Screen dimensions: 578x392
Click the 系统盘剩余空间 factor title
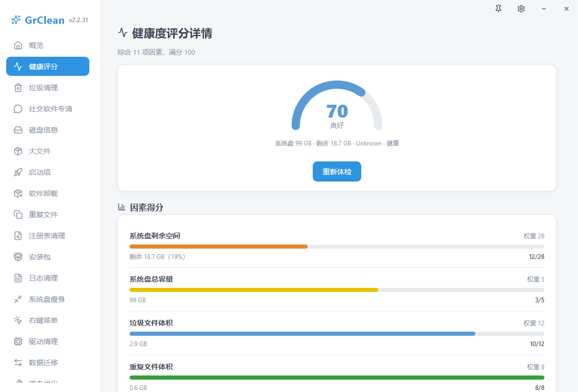(154, 236)
